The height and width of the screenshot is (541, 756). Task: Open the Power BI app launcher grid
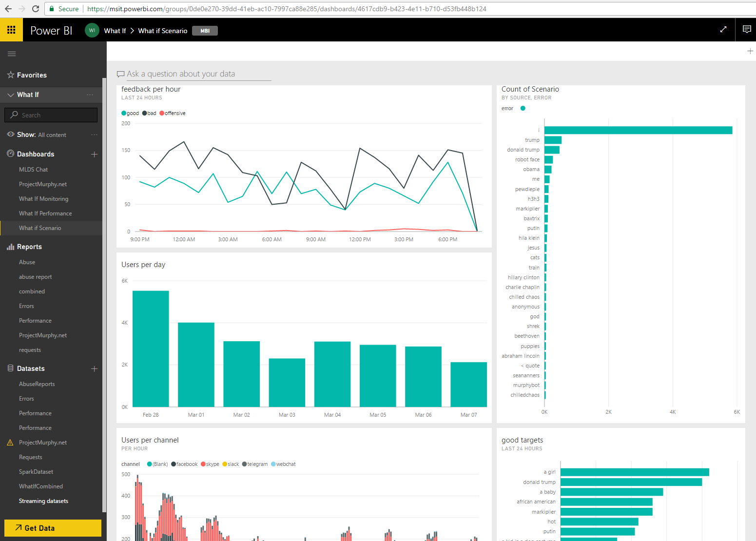pos(11,30)
